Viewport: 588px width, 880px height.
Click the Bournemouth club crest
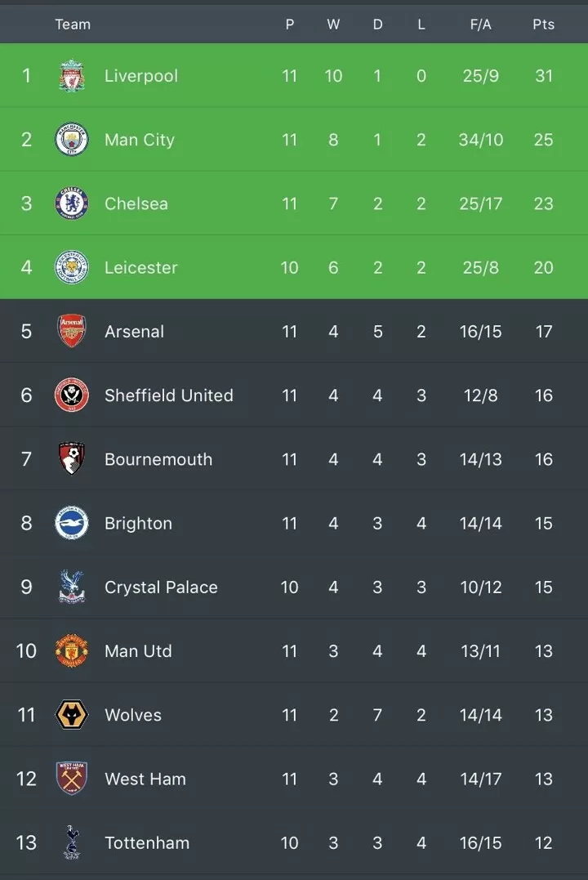(x=72, y=459)
